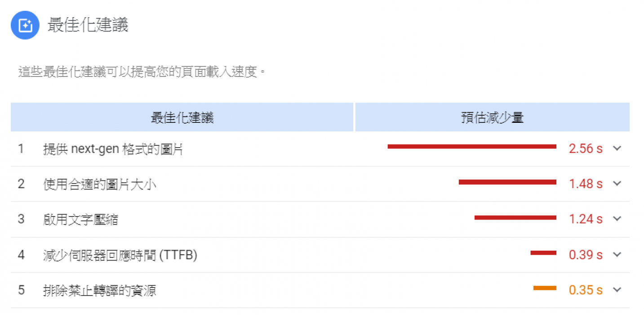Expand the 啟用文字壓縮 row chevron
Viewport: 644px width, 315px height.
pos(617,219)
